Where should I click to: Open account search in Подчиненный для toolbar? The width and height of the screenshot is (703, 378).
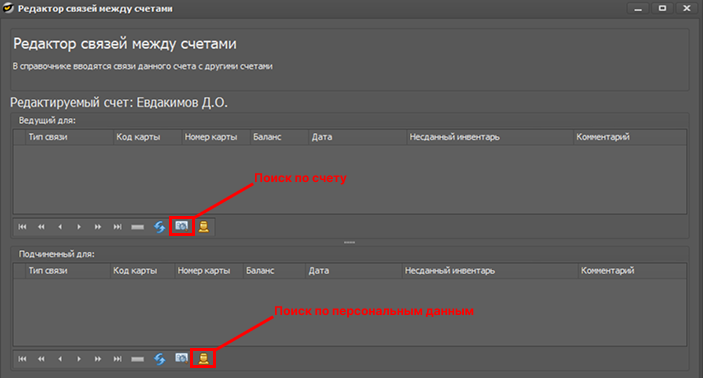(182, 358)
